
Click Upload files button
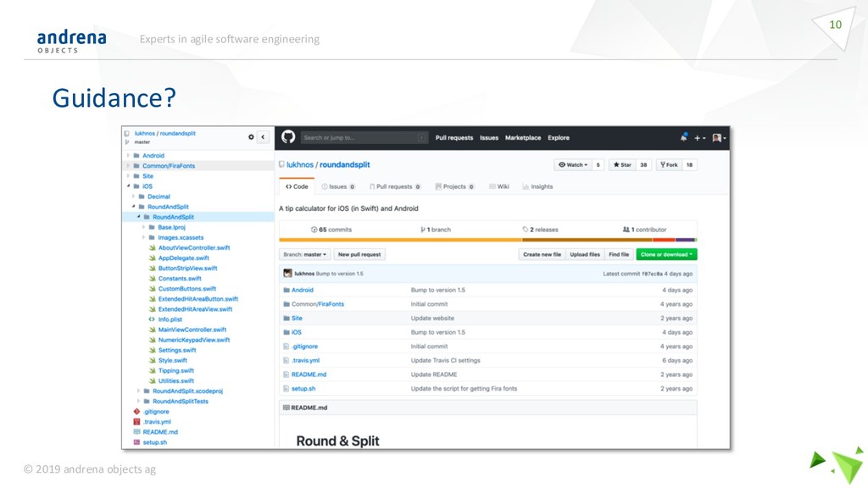click(x=585, y=254)
